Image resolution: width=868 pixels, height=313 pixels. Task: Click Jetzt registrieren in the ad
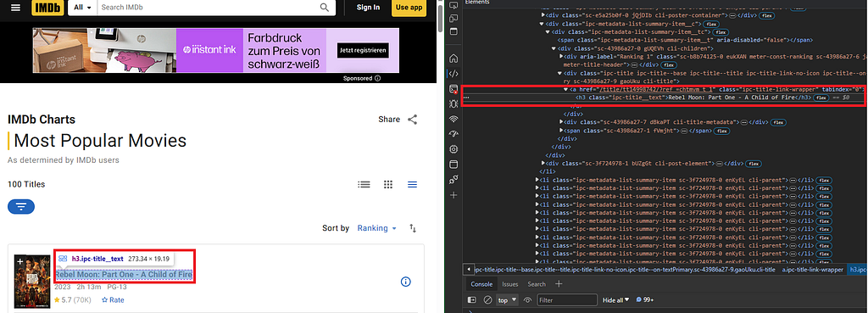tap(362, 51)
